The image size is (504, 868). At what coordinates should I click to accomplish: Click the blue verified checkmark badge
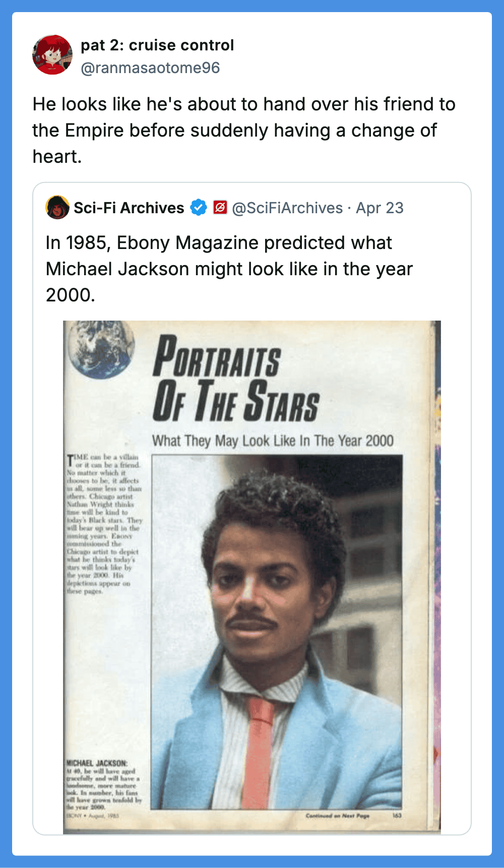(x=199, y=208)
